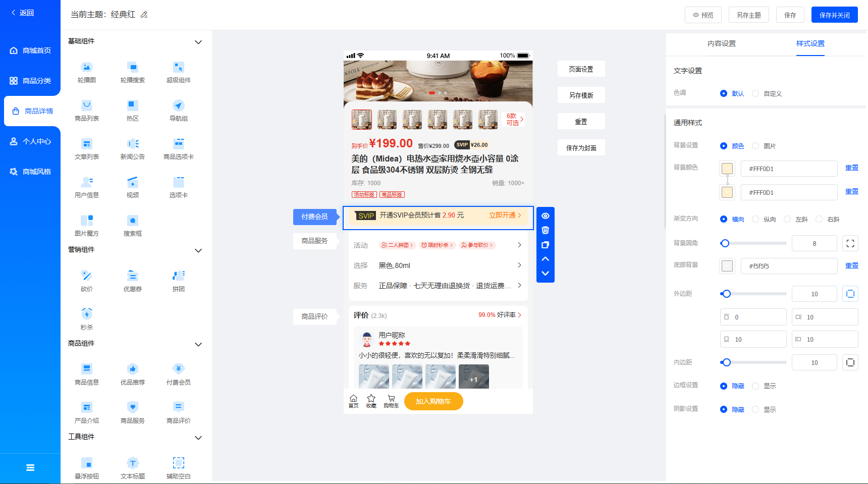Click 保存为封面 button
868x484 pixels.
click(581, 148)
